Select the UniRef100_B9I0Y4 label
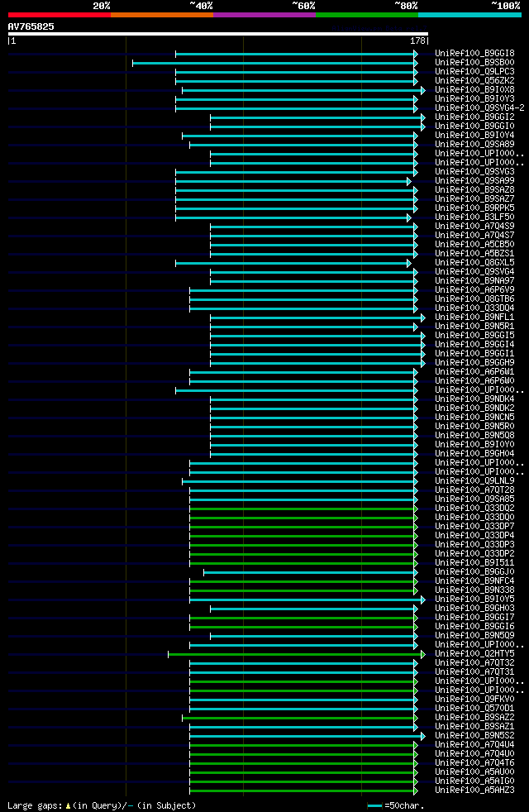The width and height of the screenshot is (529, 812). pyautogui.click(x=474, y=135)
